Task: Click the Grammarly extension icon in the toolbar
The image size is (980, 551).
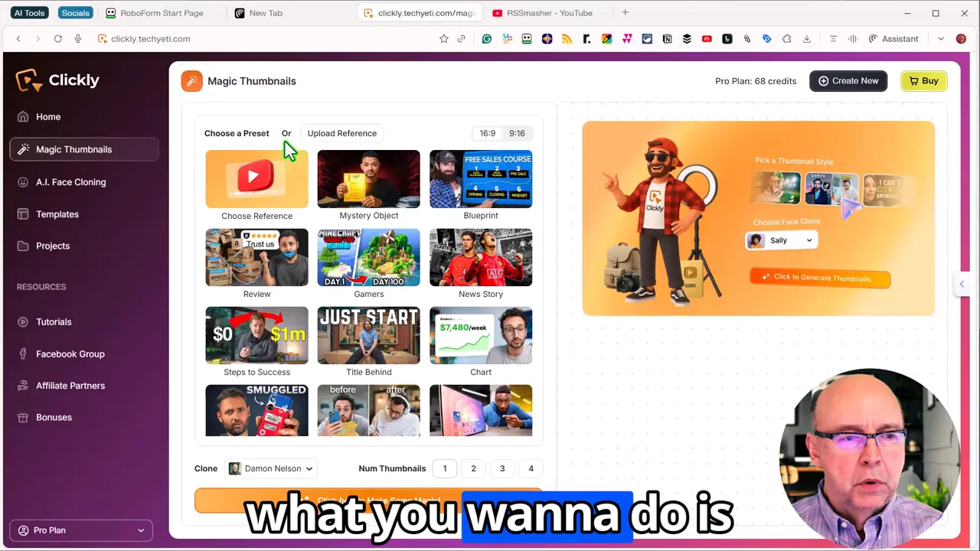Action: [486, 38]
